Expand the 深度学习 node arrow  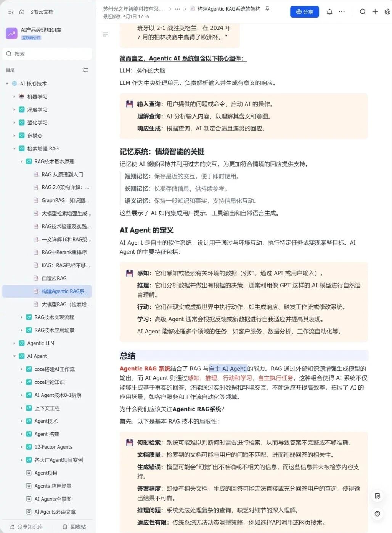tap(14, 109)
